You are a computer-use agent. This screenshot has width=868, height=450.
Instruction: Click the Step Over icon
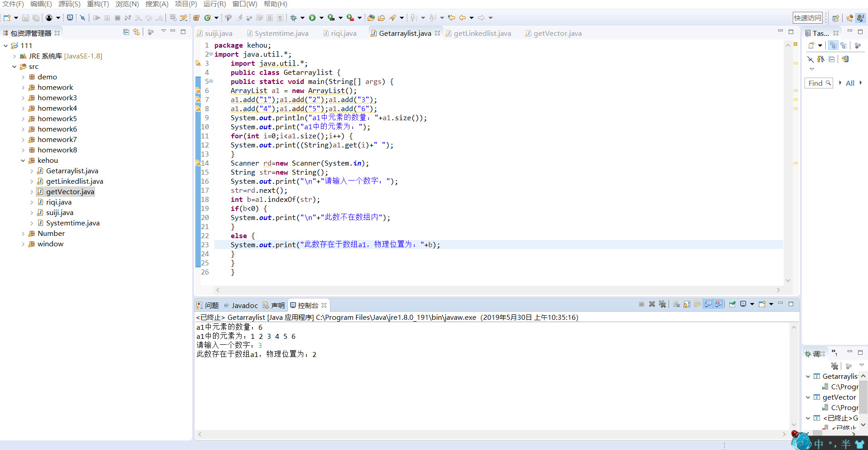[x=149, y=18]
